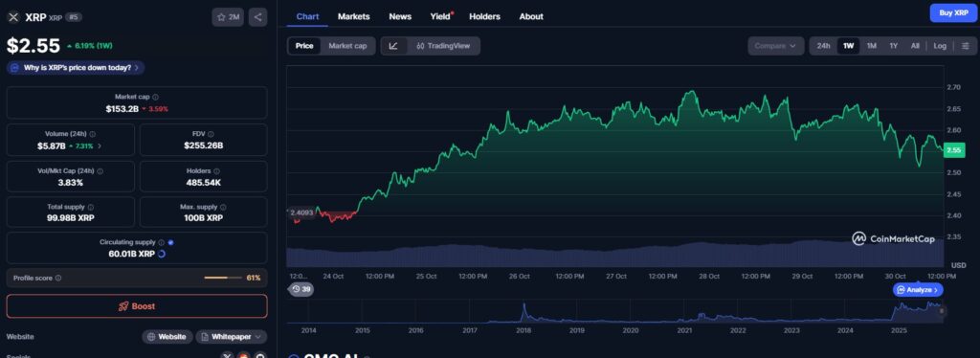Click the Analyze button
This screenshot has width=980, height=358.
pos(918,290)
